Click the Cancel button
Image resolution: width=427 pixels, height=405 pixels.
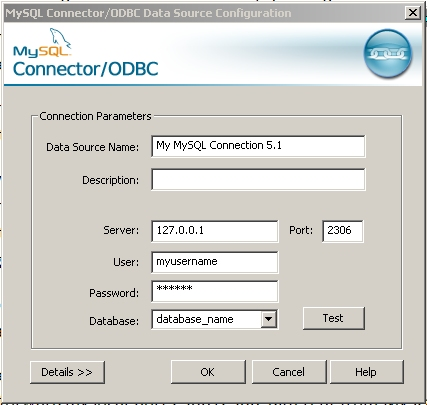pyautogui.click(x=289, y=372)
